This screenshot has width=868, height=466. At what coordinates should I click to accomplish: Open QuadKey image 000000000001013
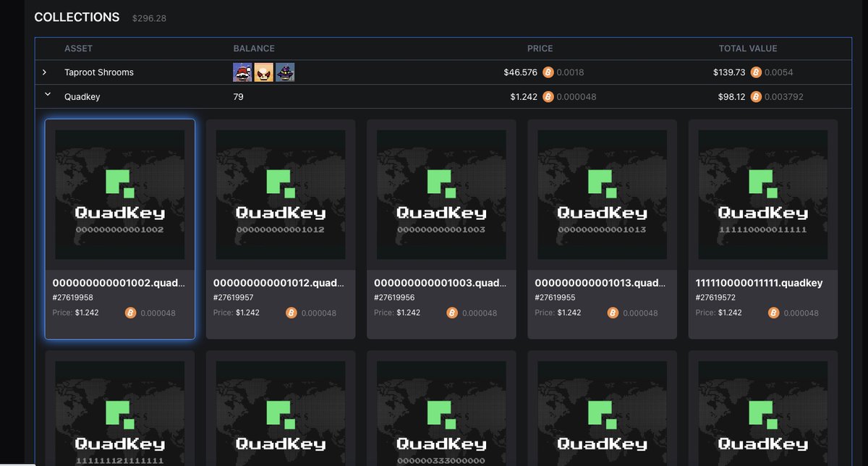pos(602,195)
